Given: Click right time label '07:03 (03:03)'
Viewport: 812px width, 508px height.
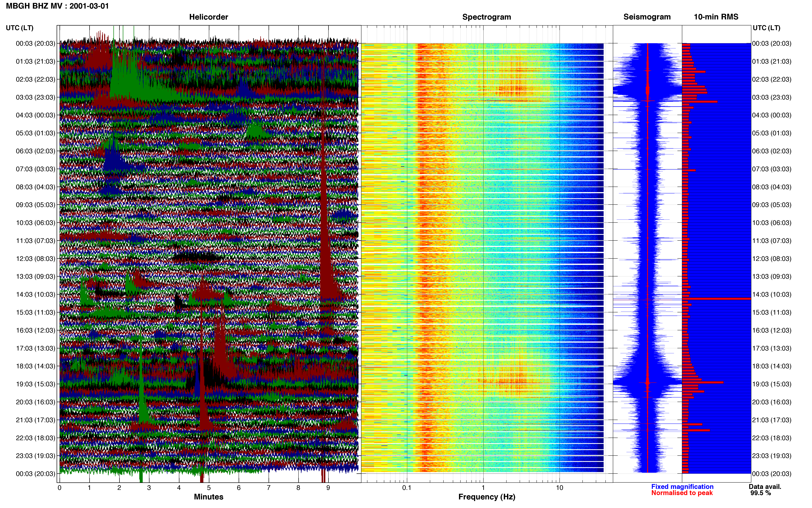Looking at the screenshot, I should pyautogui.click(x=772, y=169).
